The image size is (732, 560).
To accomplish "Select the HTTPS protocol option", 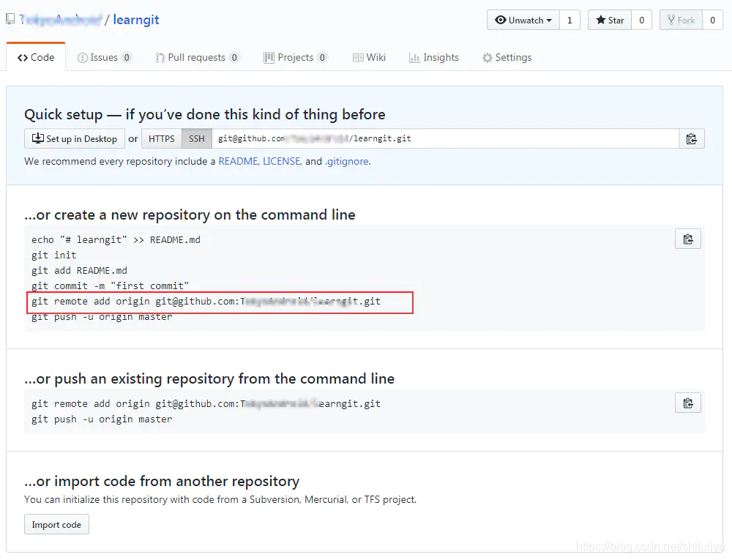I will [x=162, y=138].
